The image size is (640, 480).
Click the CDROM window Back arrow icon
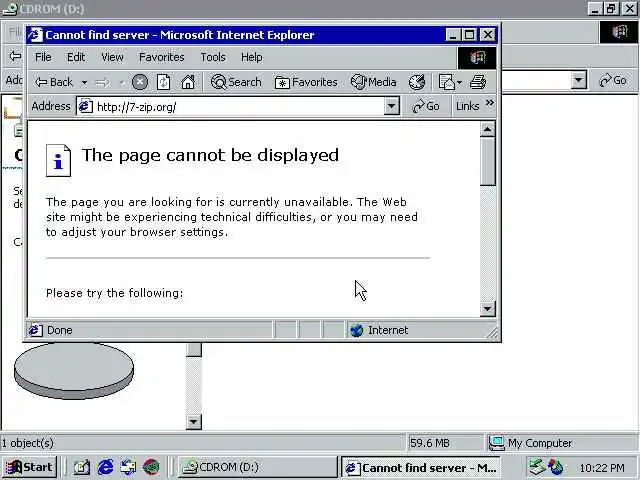pyautogui.click(x=15, y=56)
